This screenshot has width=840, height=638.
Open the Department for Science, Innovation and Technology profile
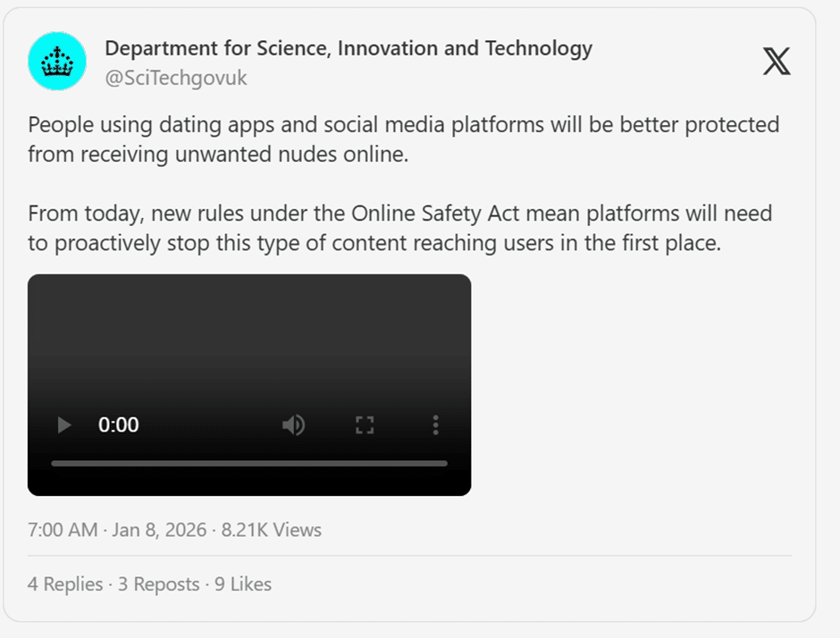[349, 48]
